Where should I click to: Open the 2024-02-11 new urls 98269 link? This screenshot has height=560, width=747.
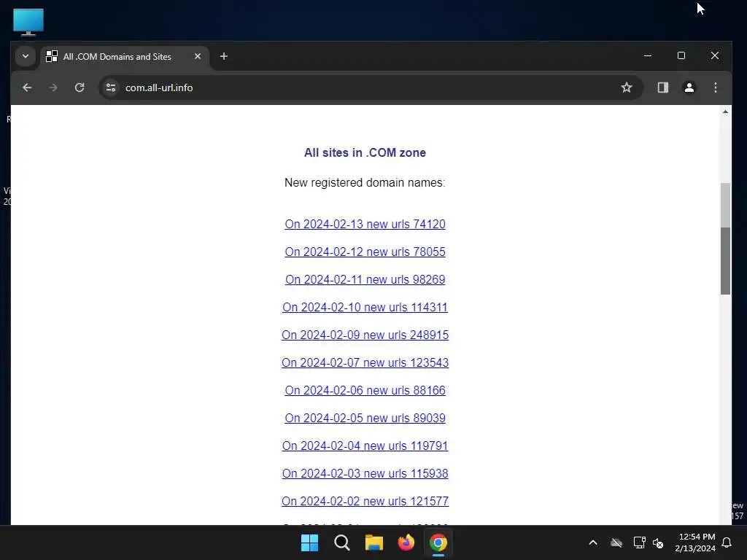[x=365, y=279]
